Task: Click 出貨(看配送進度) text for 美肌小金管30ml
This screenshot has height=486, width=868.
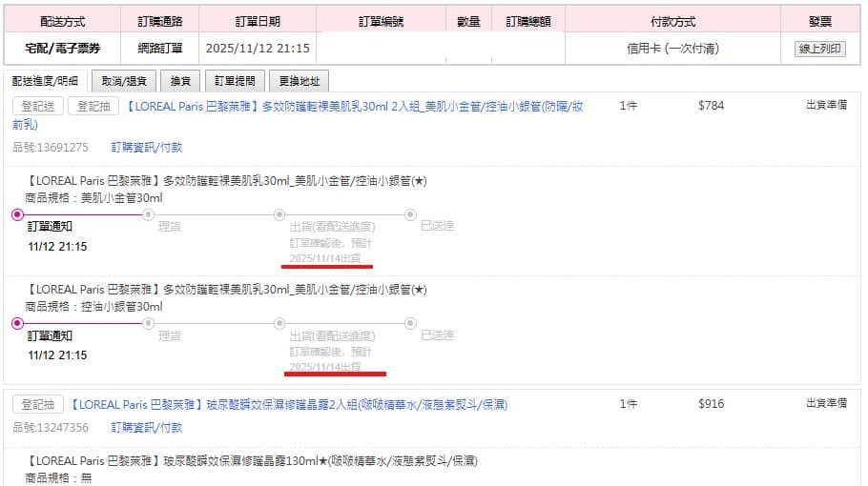Action: [332, 226]
